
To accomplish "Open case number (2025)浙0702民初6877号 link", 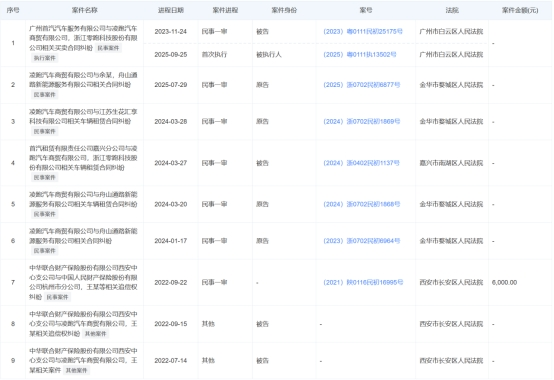I will (361, 85).
